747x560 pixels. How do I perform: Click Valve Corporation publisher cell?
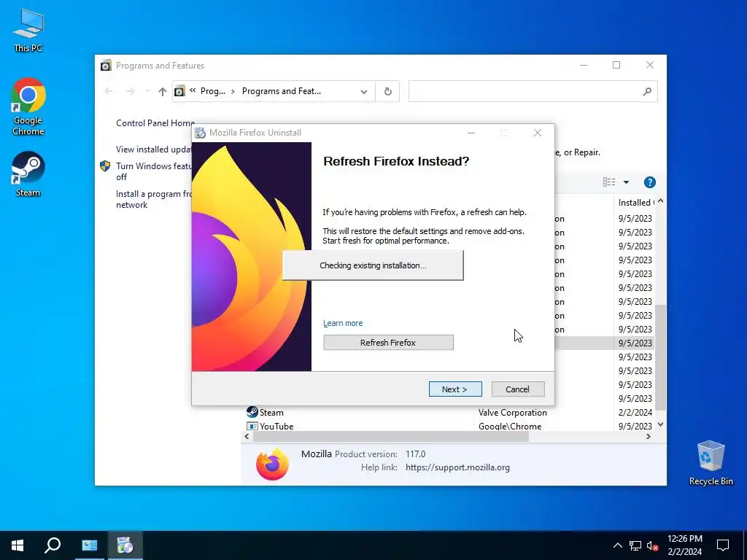pyautogui.click(x=513, y=413)
